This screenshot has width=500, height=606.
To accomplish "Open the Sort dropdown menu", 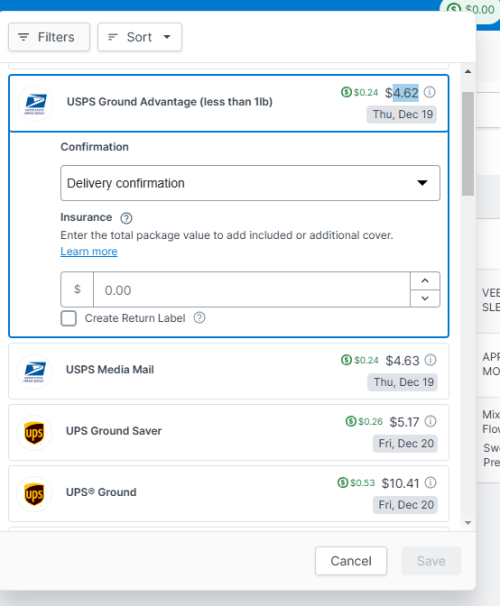I will [139, 37].
